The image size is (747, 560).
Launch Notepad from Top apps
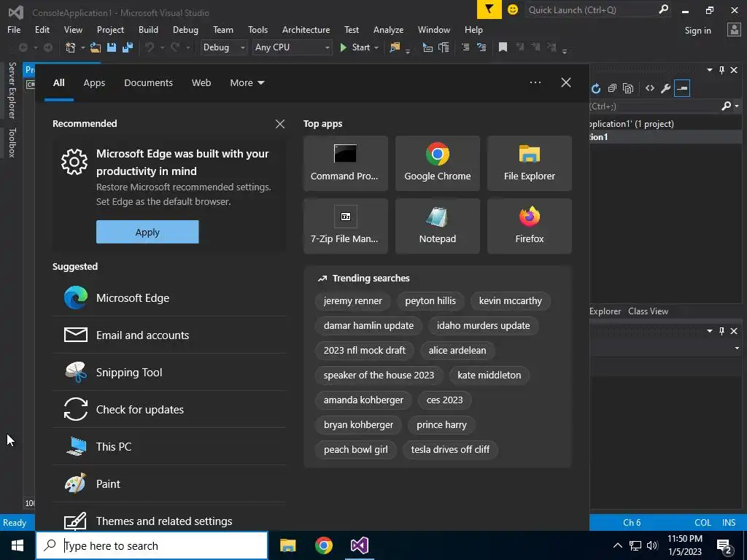tap(438, 226)
